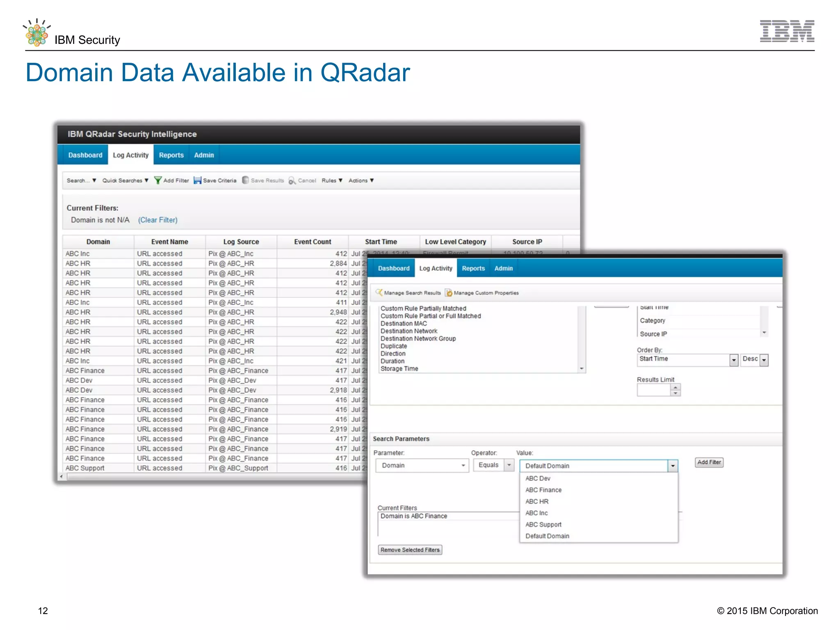The width and height of the screenshot is (840, 630).
Task: Click the Cancel search icon
Action: pos(292,180)
